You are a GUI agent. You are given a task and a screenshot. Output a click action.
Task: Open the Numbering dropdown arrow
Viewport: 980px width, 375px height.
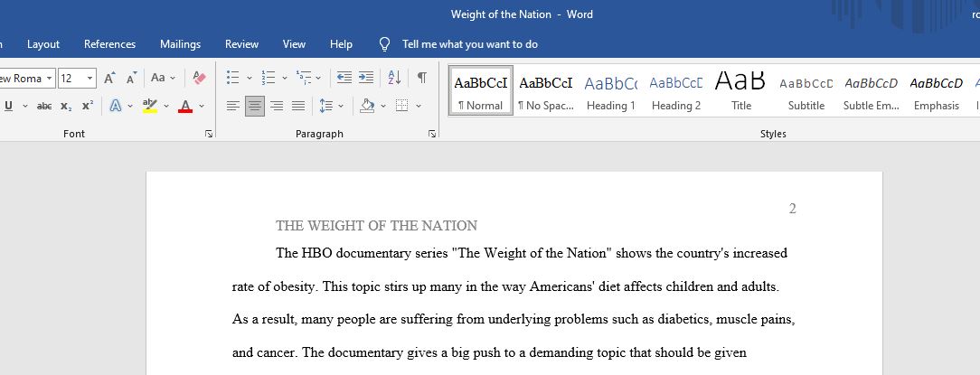(285, 78)
